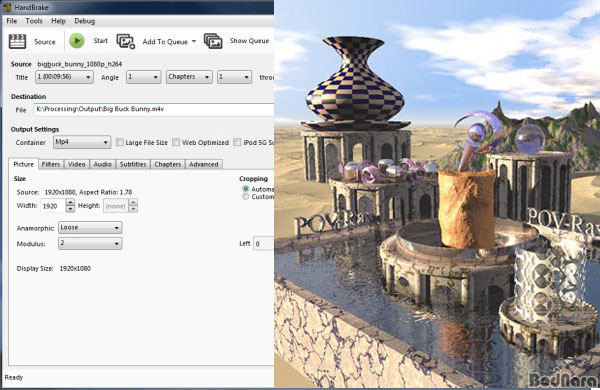Increase Width with the up stepper arrow
Screen dimensions: 600x390
70,202
